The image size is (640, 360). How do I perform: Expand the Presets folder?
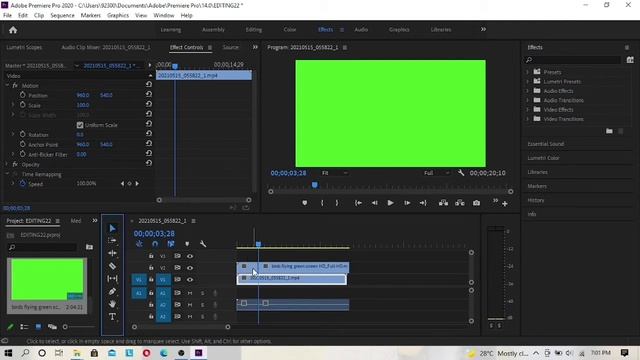[x=527, y=72]
